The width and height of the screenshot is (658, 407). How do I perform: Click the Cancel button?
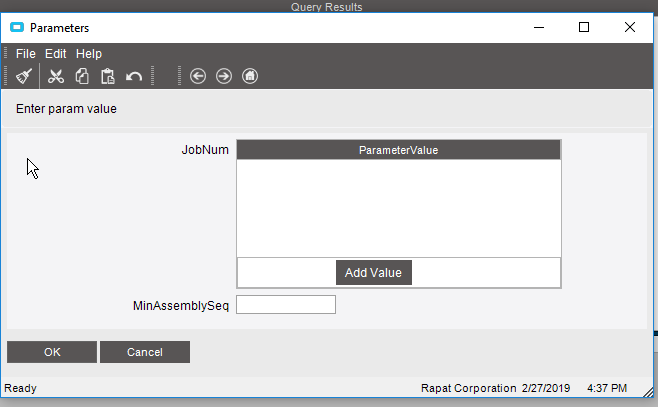coord(145,352)
